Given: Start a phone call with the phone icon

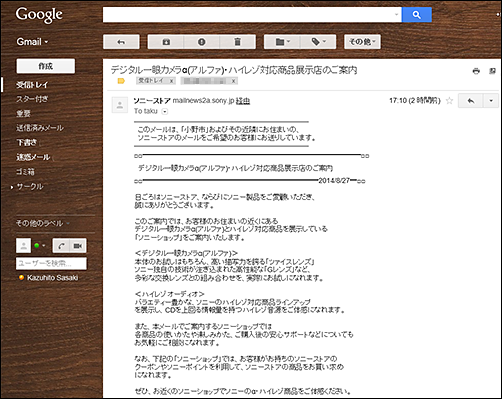Looking at the screenshot, I should coord(61,246).
